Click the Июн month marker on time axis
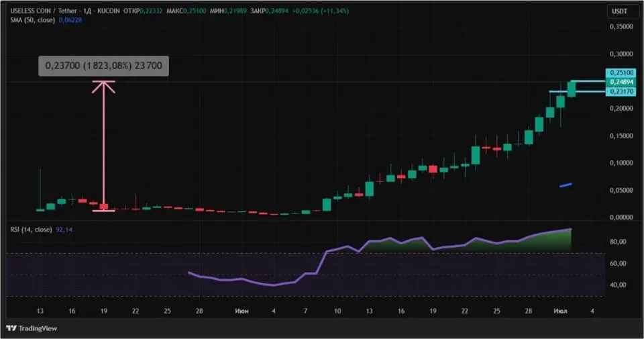Viewport: 644px width, 339px height. tap(241, 311)
